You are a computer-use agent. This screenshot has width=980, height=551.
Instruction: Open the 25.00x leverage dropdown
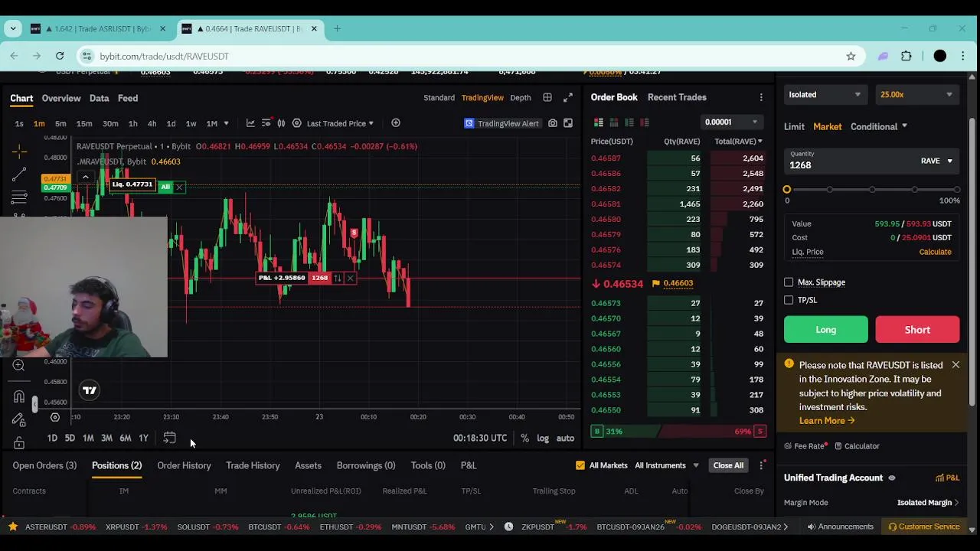916,95
